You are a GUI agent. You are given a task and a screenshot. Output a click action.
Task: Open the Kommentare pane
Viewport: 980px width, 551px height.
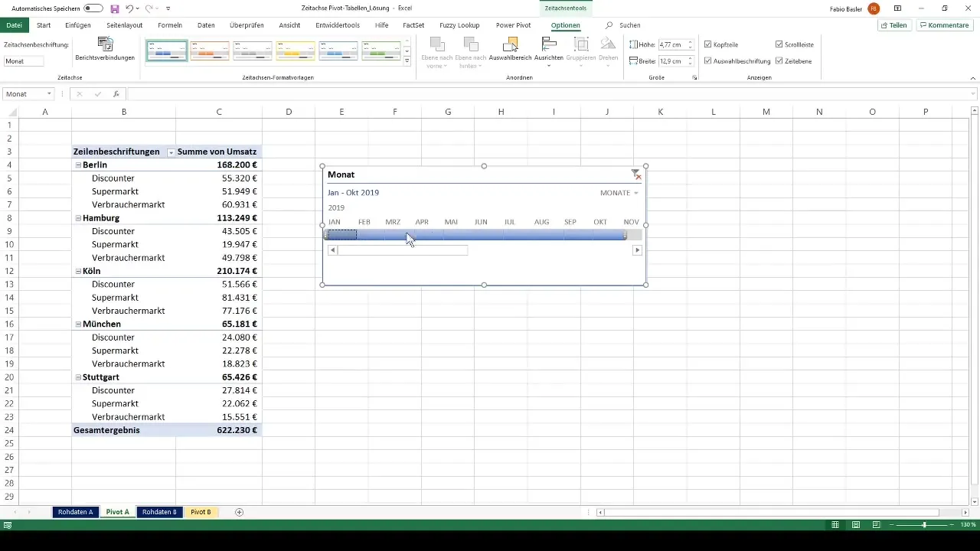(944, 25)
